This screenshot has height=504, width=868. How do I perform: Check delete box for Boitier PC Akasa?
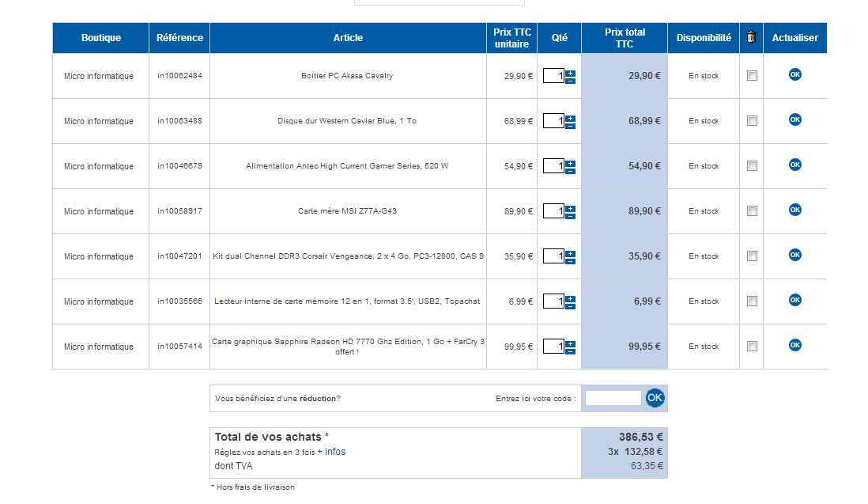[x=752, y=76]
